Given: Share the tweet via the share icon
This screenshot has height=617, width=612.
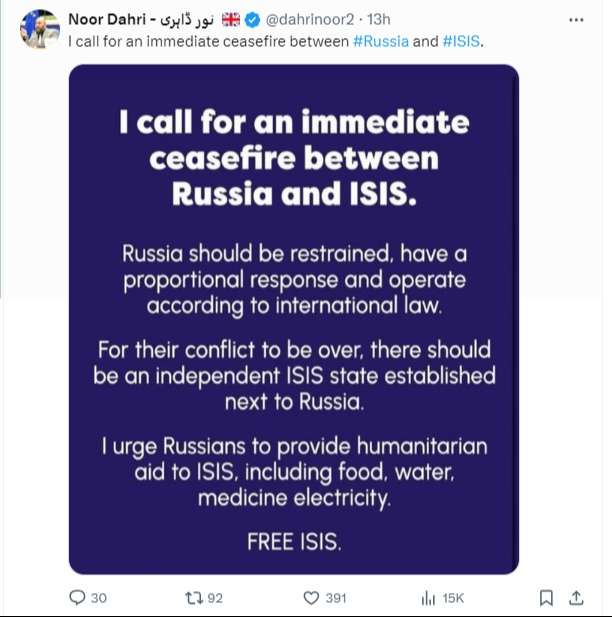Looking at the screenshot, I should coord(576,598).
